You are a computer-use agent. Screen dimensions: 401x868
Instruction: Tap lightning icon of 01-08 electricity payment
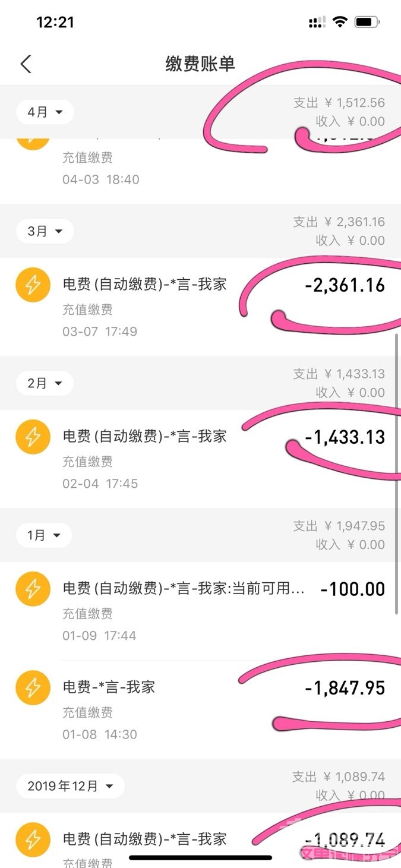coord(33,687)
